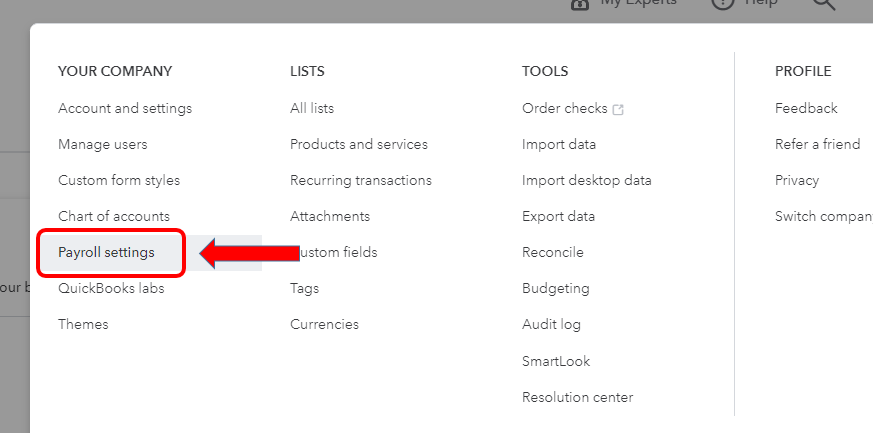Open Account and settings
873x433 pixels.
click(125, 108)
